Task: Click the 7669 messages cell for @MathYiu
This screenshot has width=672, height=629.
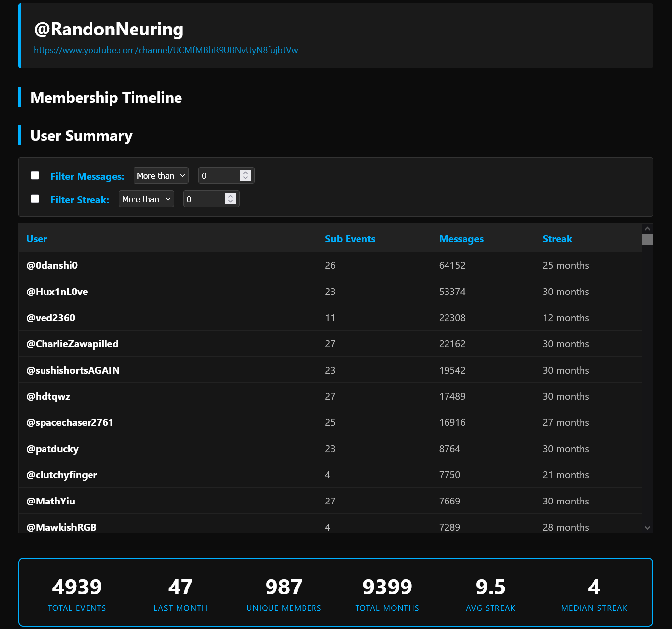Action: point(449,501)
